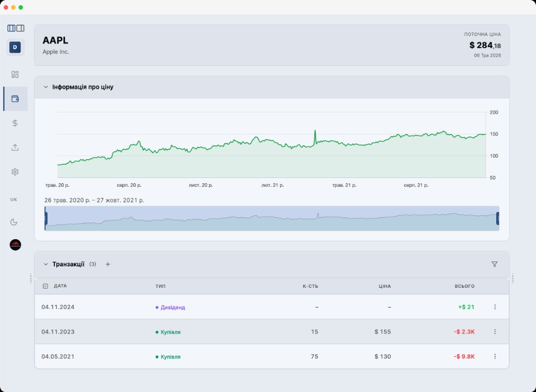Click the -$ 2.3K total value
This screenshot has height=392, width=536.
[464, 331]
